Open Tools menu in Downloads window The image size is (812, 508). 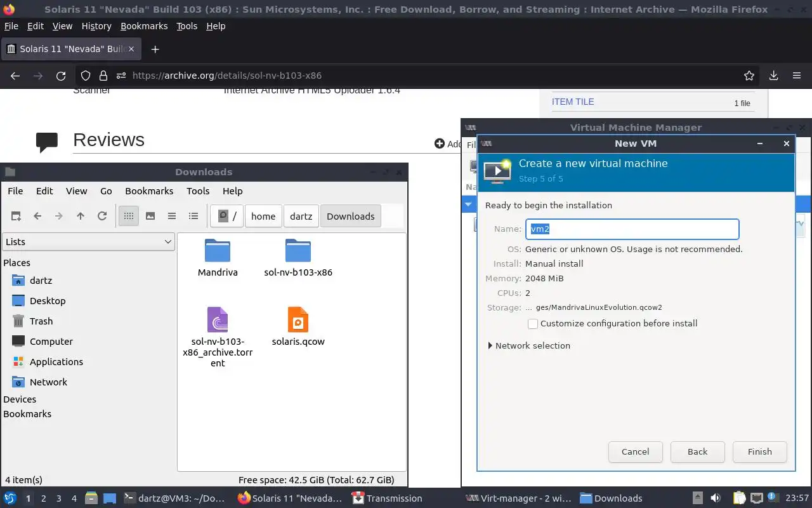(x=198, y=190)
